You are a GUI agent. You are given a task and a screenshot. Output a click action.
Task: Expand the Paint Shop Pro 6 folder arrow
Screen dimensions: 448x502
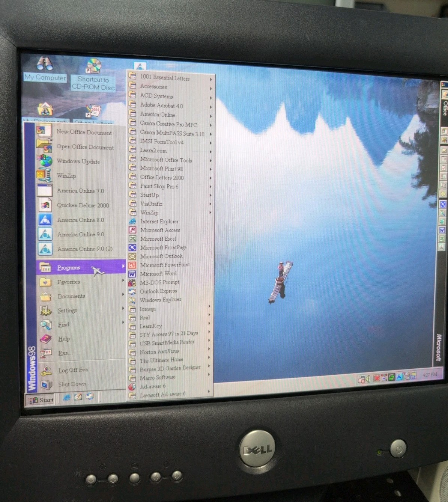211,187
